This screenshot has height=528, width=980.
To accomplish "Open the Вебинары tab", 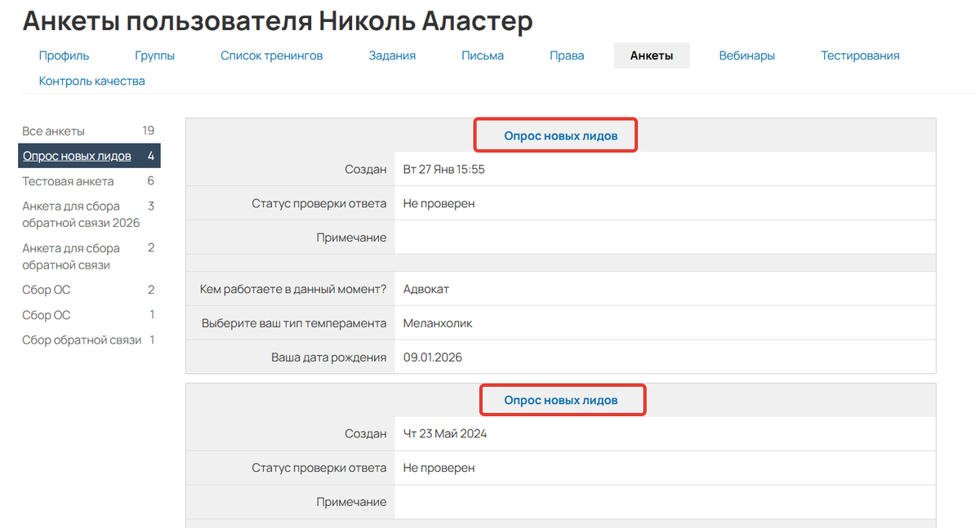I will point(747,55).
